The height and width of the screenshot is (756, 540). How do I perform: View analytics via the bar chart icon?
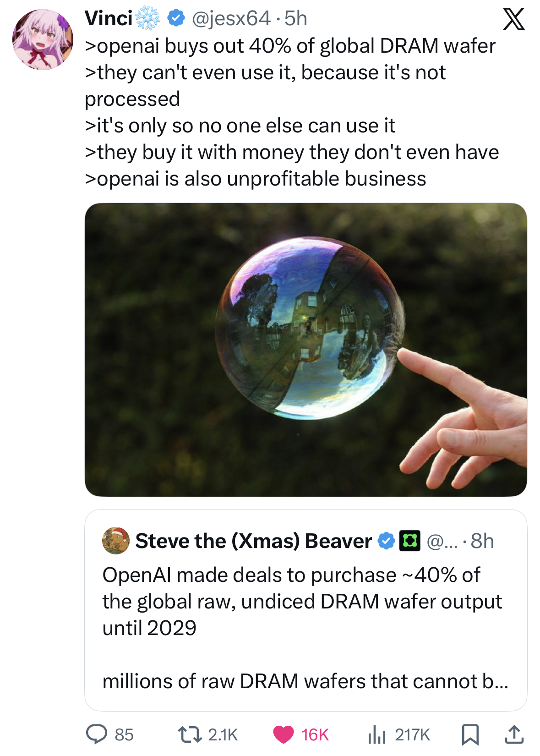pos(377,734)
